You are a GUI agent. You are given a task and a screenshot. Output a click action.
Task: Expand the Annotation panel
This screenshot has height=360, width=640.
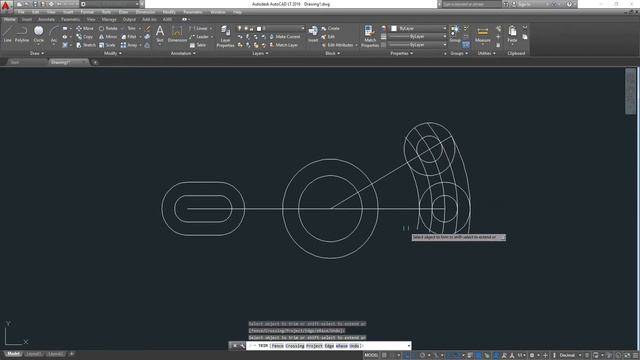(183, 53)
